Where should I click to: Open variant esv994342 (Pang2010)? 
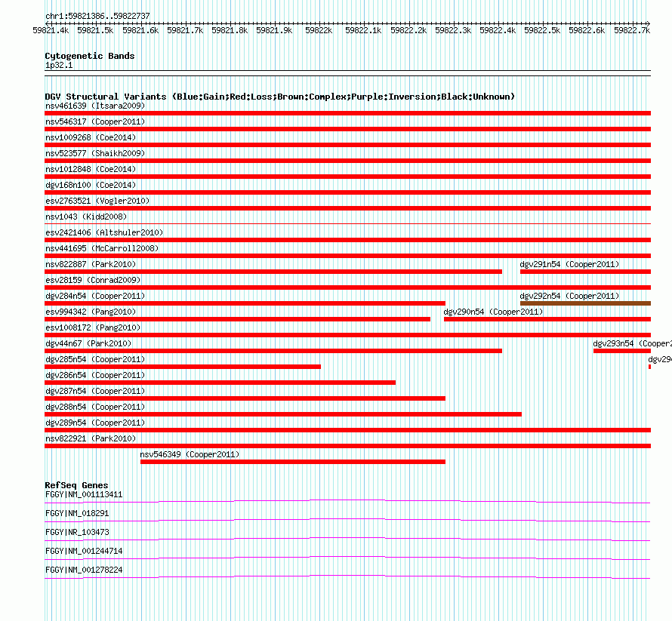(x=91, y=312)
